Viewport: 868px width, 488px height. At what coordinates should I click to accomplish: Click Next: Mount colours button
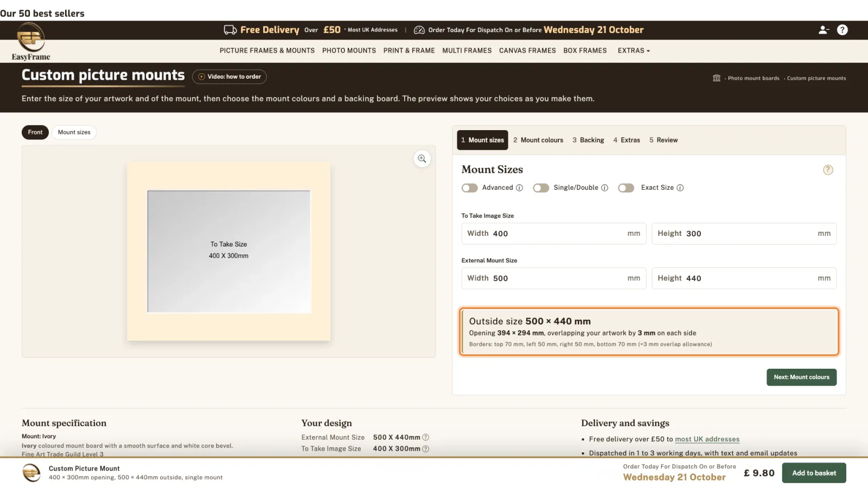801,377
